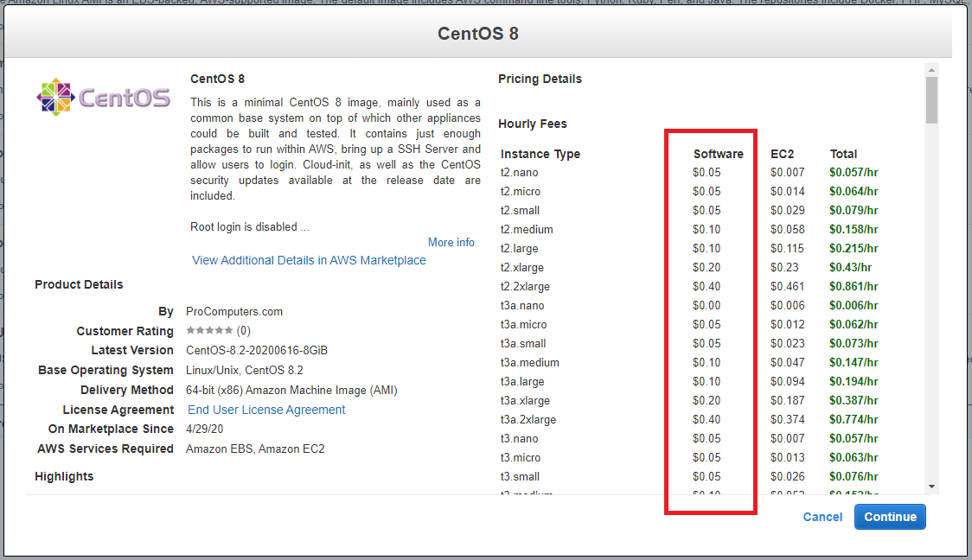Click the EC2 column header

pyautogui.click(x=783, y=154)
